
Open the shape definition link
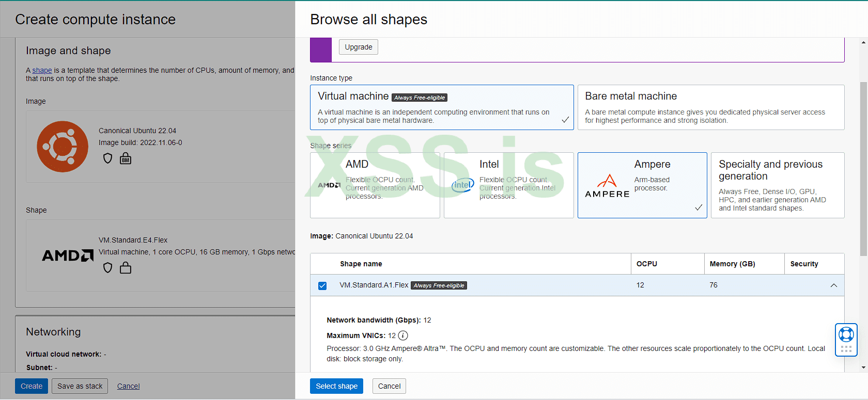(42, 70)
